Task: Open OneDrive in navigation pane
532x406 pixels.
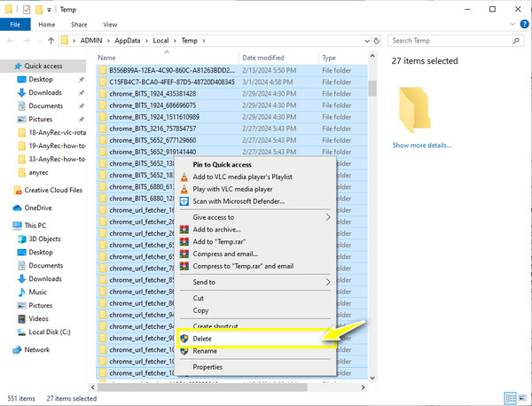Action: (32, 208)
